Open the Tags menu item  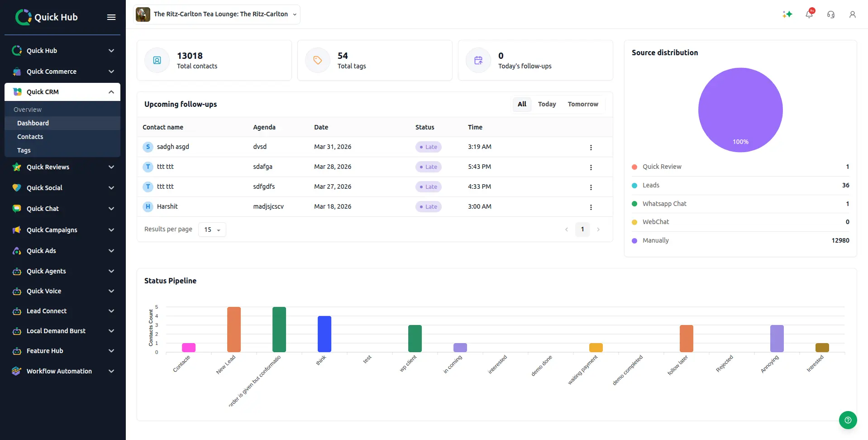point(62,150)
